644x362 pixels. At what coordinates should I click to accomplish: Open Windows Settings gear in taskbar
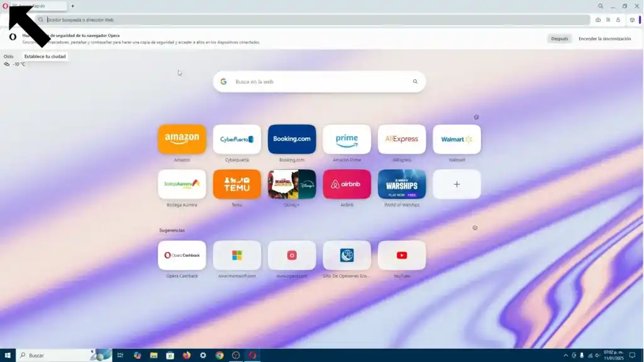203,356
